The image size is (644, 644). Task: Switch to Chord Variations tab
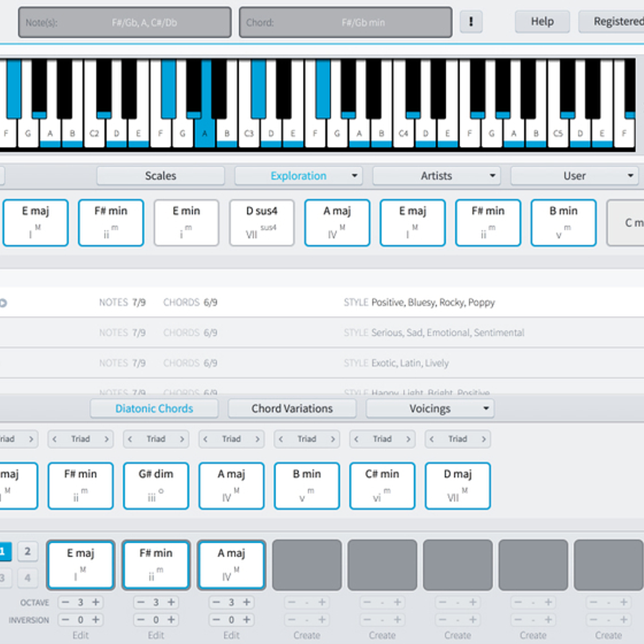(x=292, y=409)
